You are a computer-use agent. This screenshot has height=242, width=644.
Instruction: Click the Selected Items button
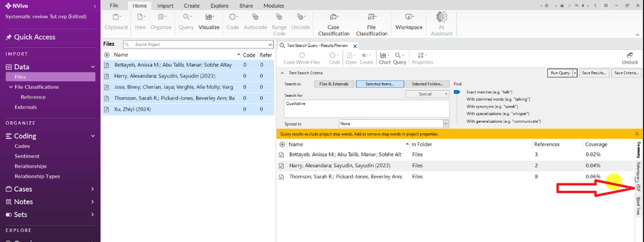[380, 84]
